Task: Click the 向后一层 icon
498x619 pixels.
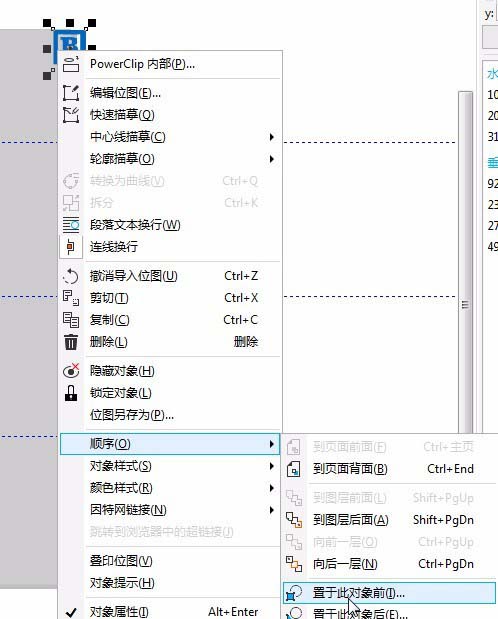Action: click(x=294, y=564)
